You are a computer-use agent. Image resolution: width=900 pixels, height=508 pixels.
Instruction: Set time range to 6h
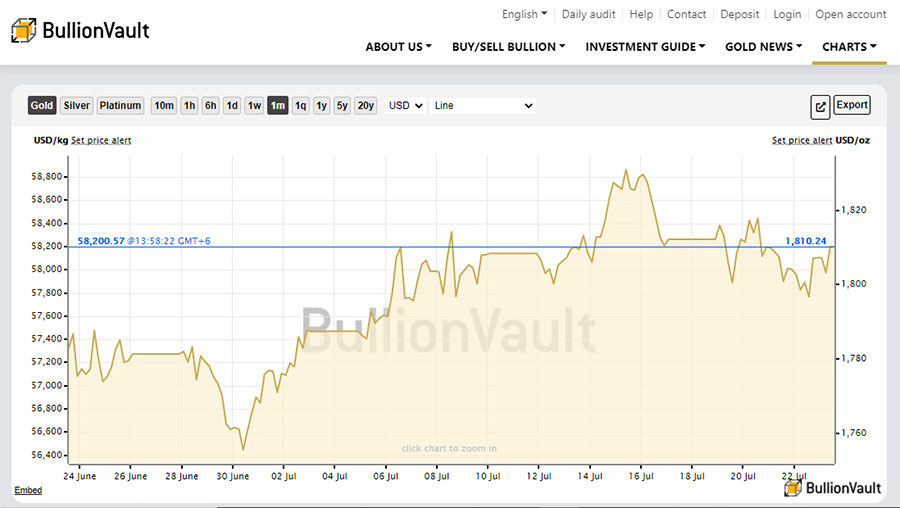click(x=211, y=106)
